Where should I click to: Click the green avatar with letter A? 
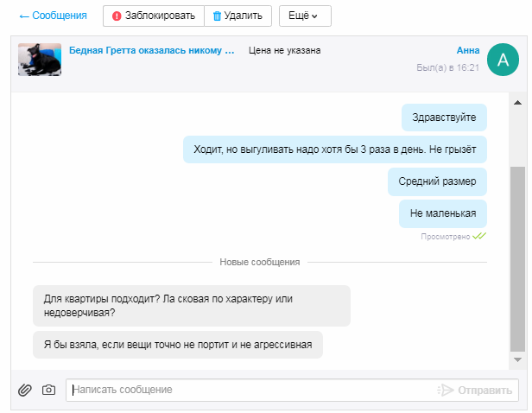[x=503, y=60]
